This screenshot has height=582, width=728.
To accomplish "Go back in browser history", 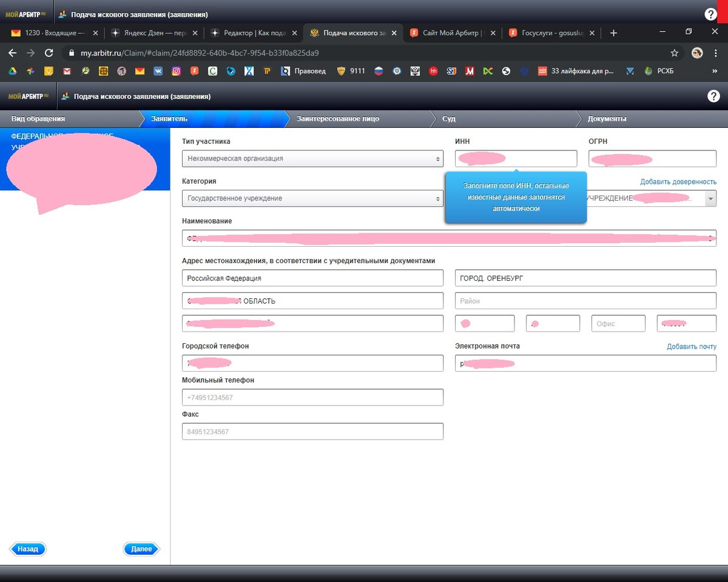I will coord(12,53).
